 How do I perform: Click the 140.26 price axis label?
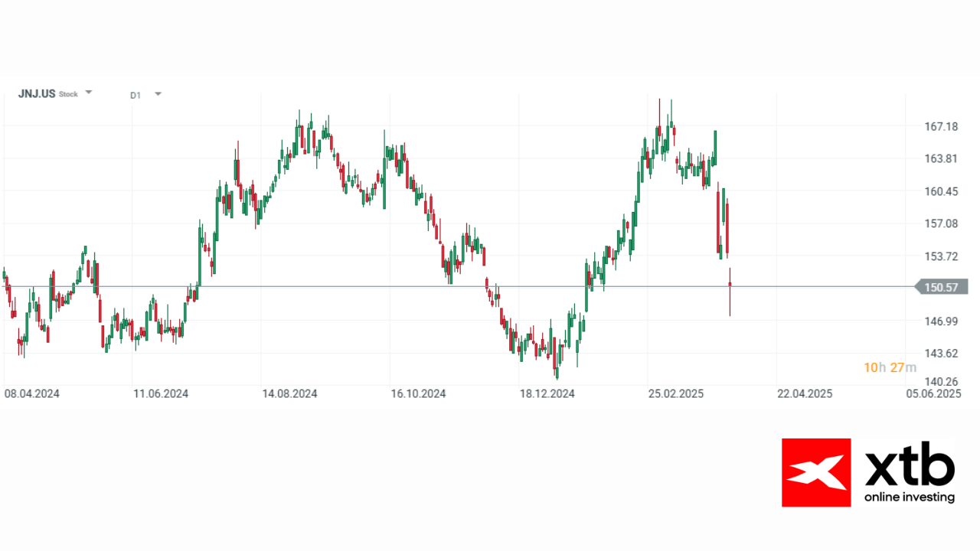tap(942, 381)
